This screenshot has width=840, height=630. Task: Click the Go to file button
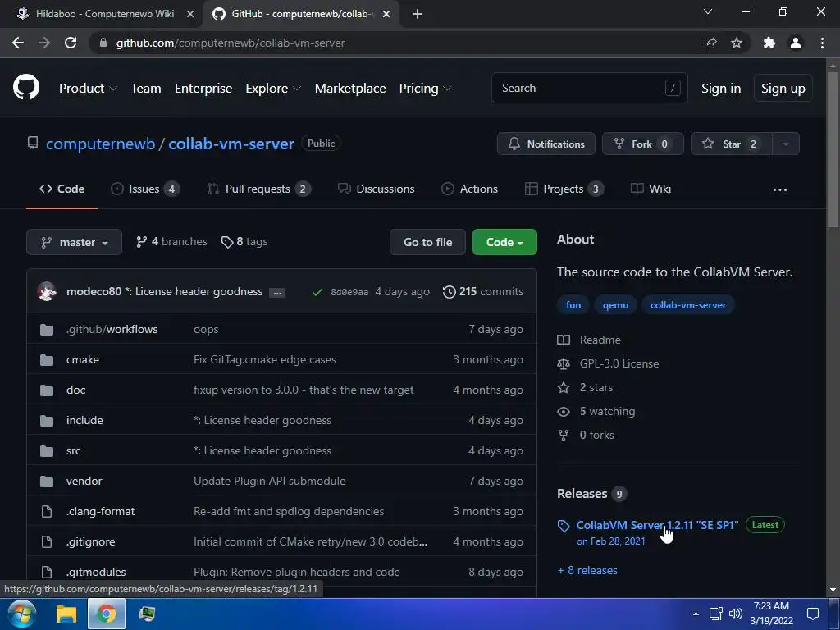[x=427, y=242]
